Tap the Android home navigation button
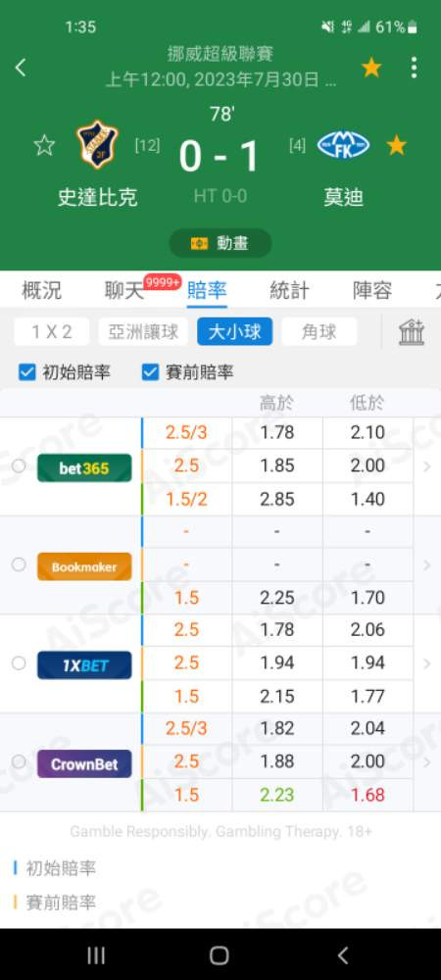This screenshot has height=980, width=441. 220,955
